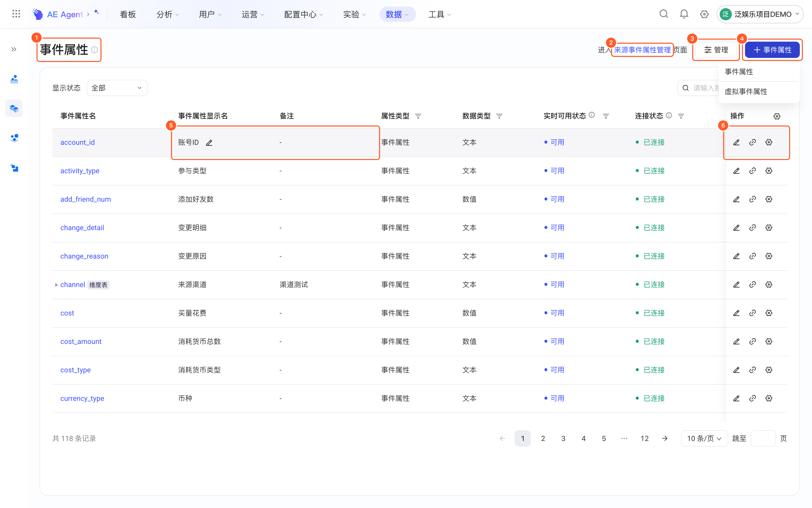This screenshot has height=508, width=812.
Task: Click the search magnifier in top bar
Action: coord(664,14)
